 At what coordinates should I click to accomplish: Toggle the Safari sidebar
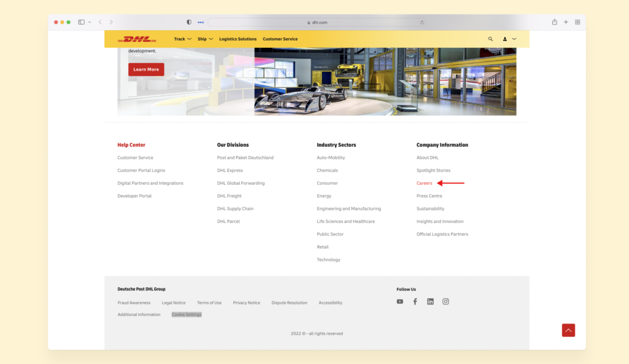click(x=80, y=21)
